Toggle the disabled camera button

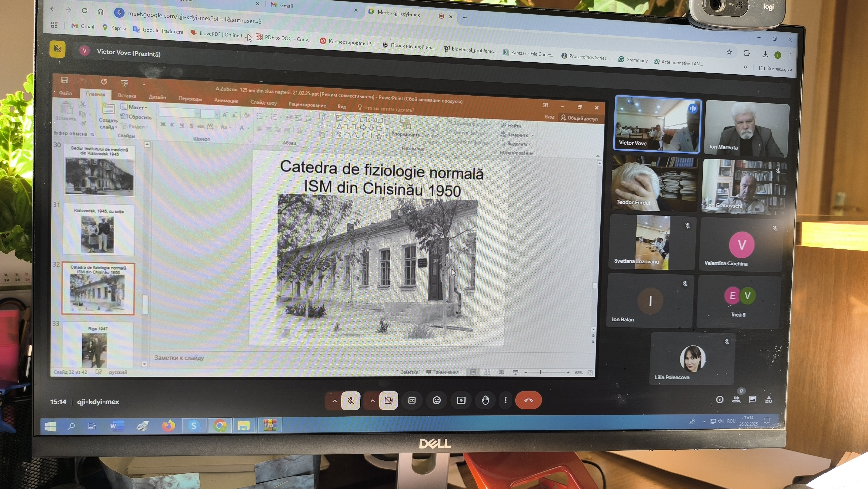coord(388,401)
